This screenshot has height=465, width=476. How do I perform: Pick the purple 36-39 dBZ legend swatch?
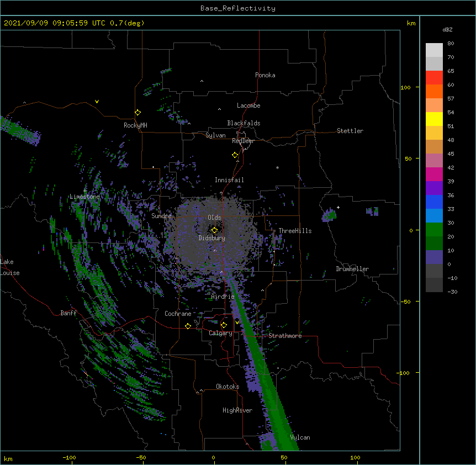(434, 188)
